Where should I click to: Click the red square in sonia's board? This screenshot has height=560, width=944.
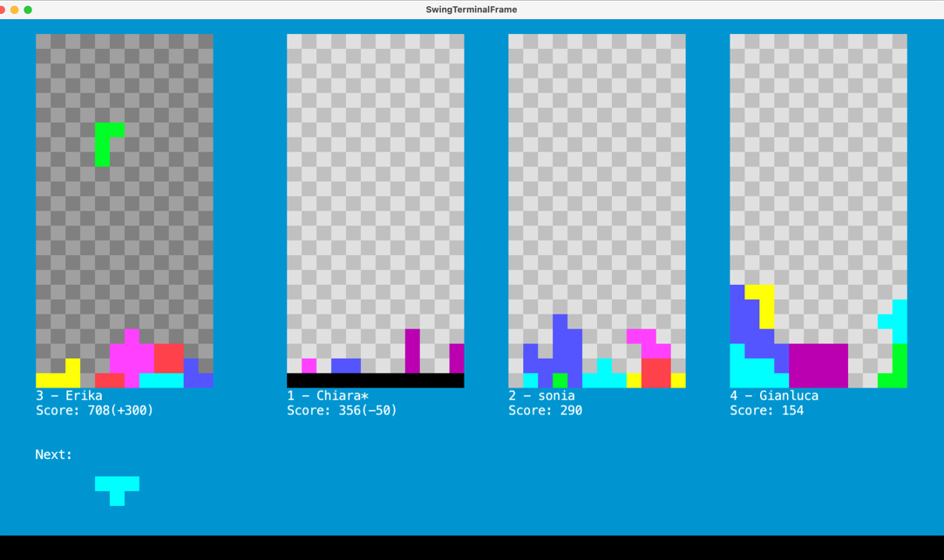pyautogui.click(x=656, y=373)
